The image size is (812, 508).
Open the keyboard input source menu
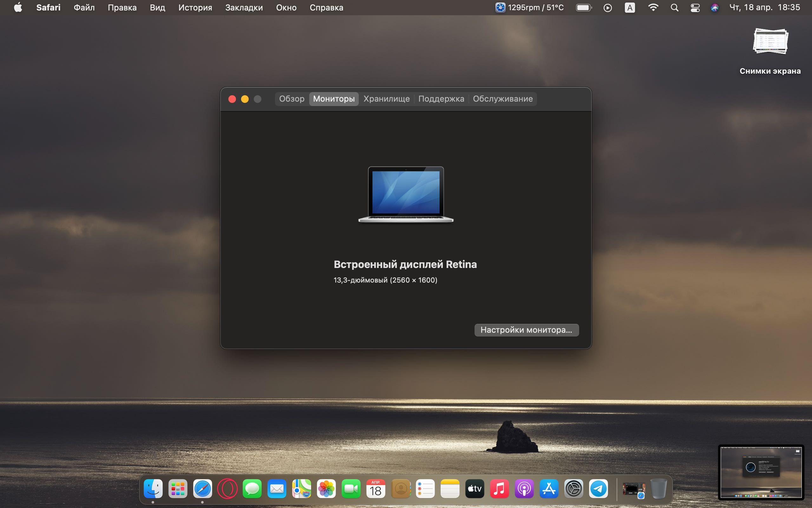pyautogui.click(x=630, y=7)
